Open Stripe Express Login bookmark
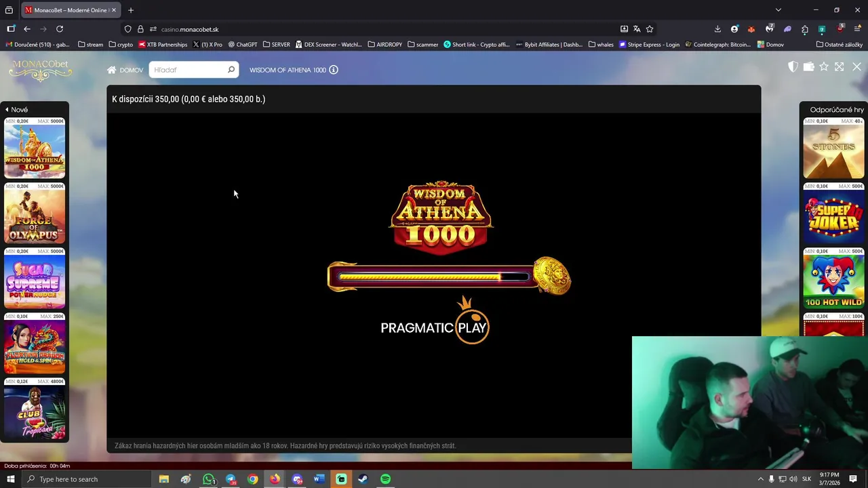The image size is (868, 488). click(x=650, y=45)
